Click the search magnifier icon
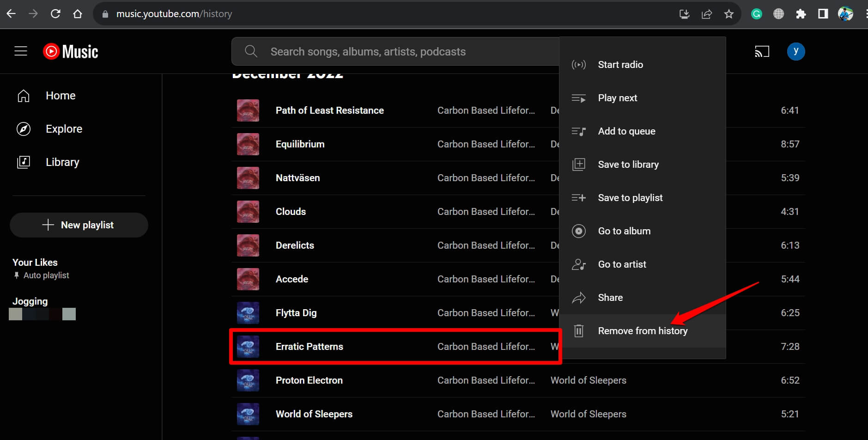Screen dimensions: 868x440 pos(251,51)
